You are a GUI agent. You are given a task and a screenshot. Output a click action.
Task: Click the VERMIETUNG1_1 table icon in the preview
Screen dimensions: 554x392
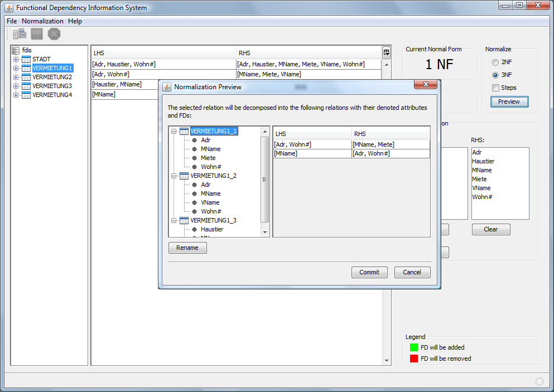(184, 132)
